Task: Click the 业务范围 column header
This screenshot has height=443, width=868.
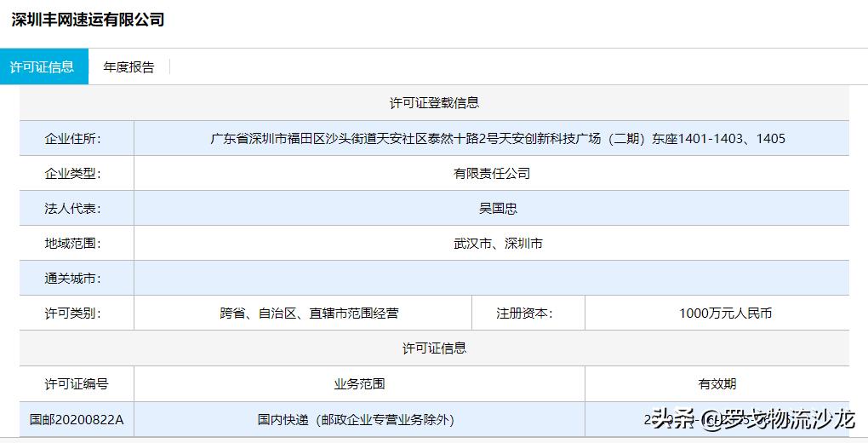Action: [x=359, y=383]
